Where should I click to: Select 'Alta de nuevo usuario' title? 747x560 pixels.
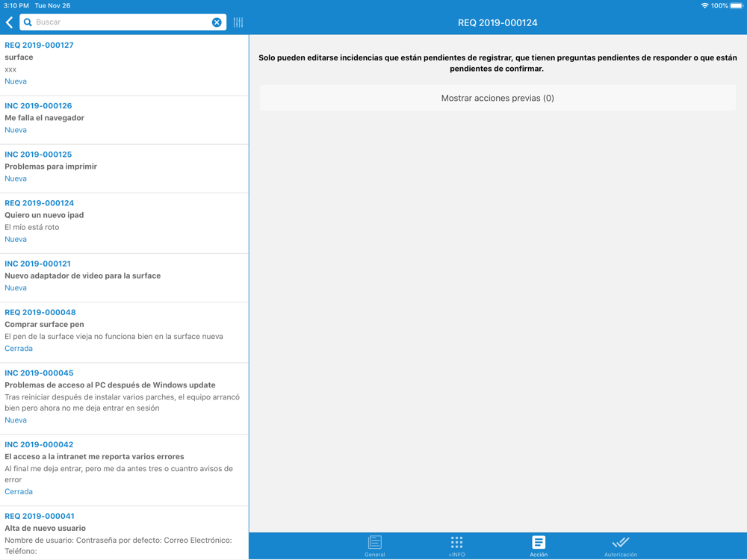click(x=46, y=528)
